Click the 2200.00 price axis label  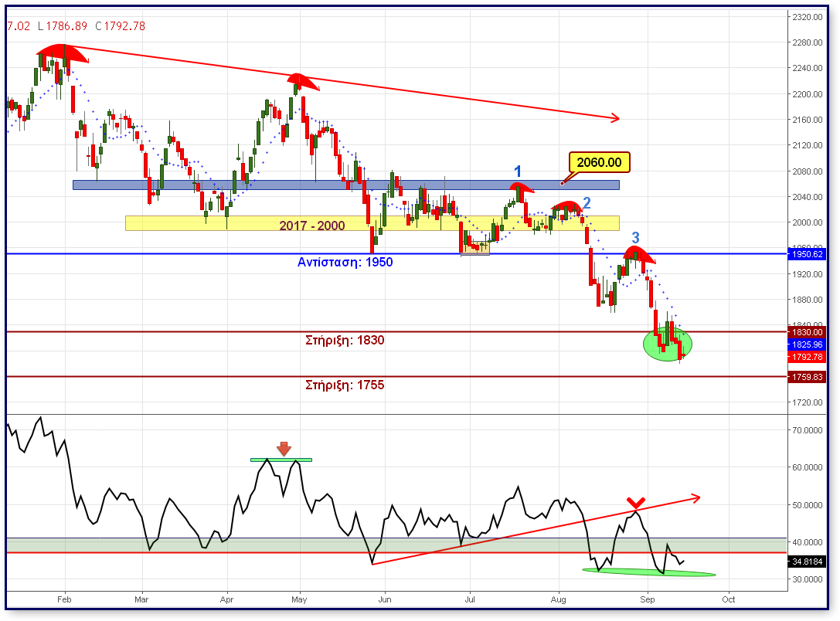808,94
